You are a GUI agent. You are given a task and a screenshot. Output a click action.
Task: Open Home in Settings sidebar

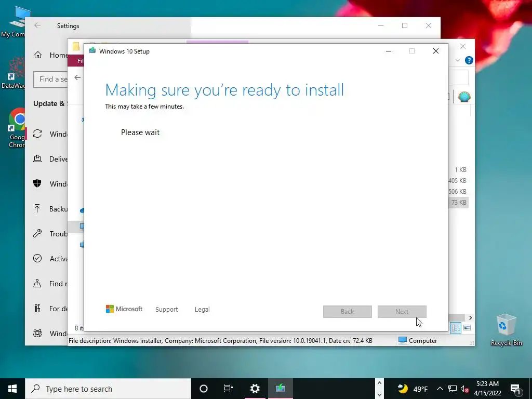(x=50, y=55)
